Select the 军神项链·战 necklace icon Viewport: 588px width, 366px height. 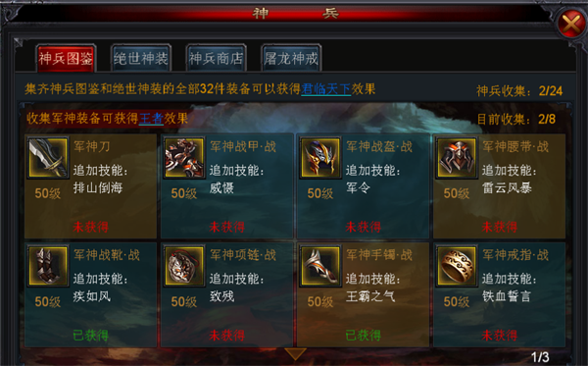(x=184, y=266)
